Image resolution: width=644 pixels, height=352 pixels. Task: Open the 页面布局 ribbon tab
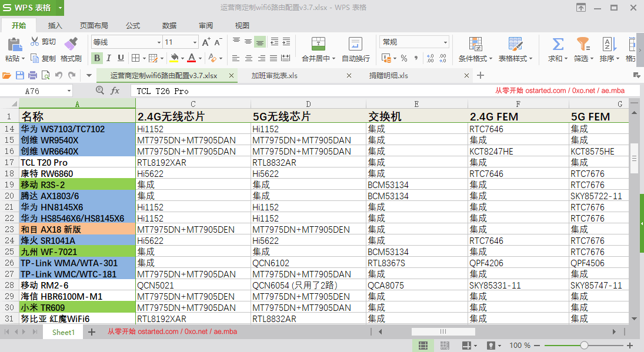tap(94, 25)
